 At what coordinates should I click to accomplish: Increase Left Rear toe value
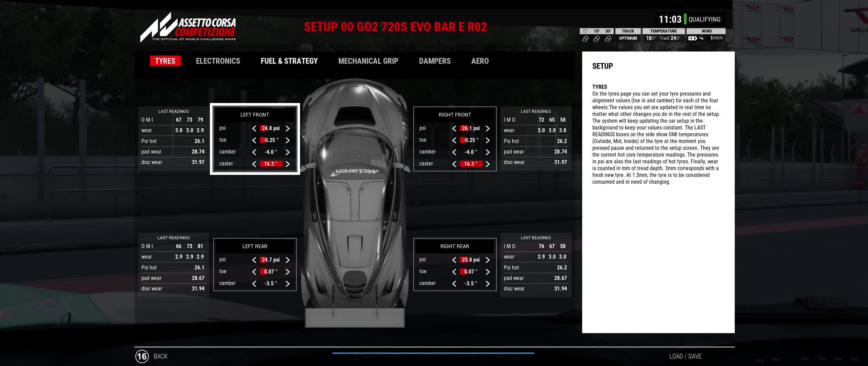pyautogui.click(x=288, y=272)
